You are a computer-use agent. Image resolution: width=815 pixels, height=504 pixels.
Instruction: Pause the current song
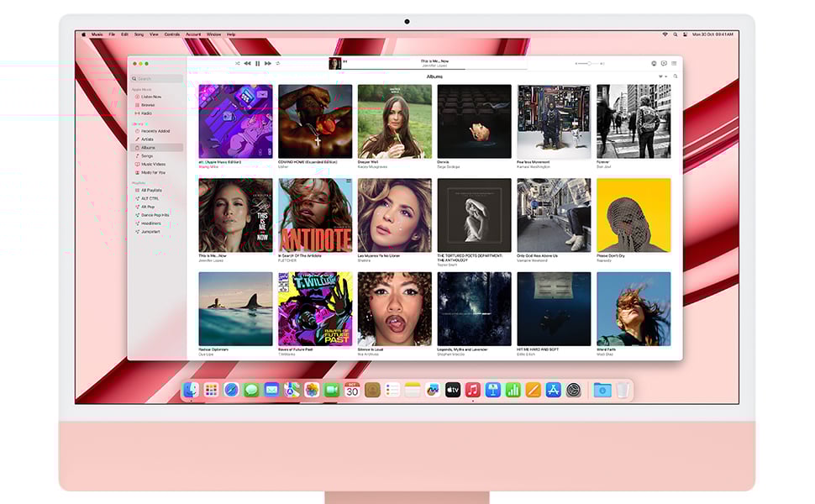(x=257, y=63)
